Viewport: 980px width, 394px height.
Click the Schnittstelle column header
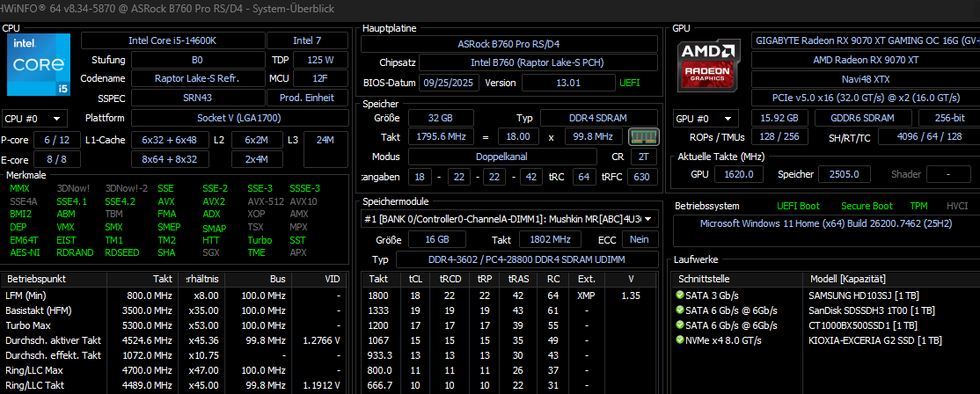click(x=737, y=279)
